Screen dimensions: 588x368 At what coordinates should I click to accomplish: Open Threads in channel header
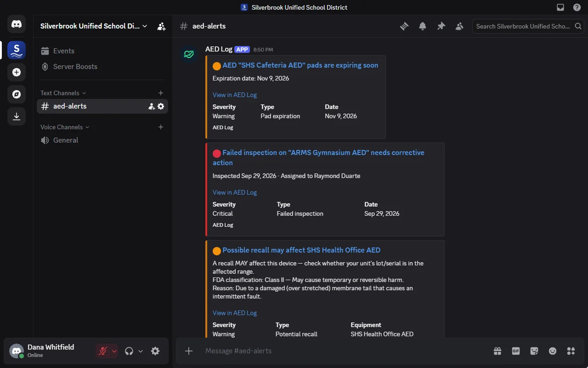[404, 26]
